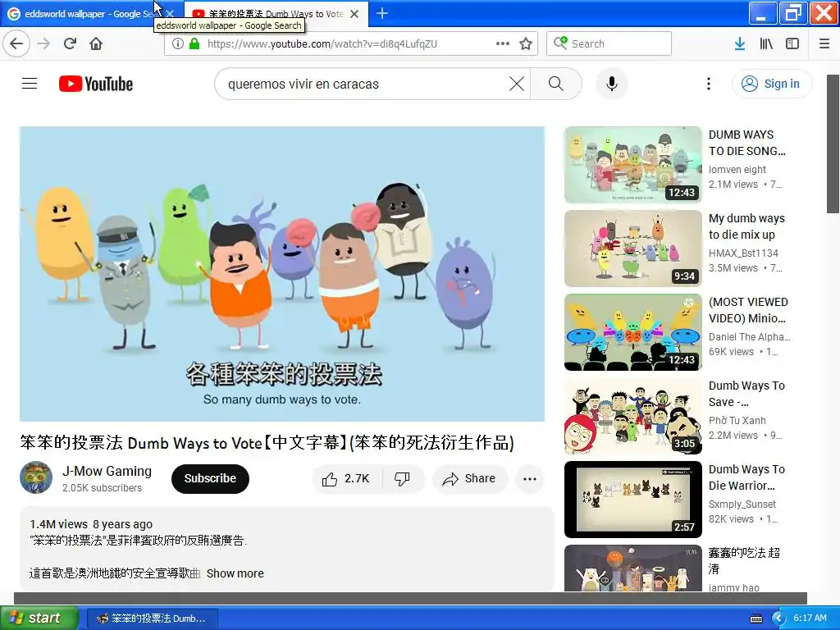The height and width of the screenshot is (630, 840).
Task: Click the horizontal scrollbar at page bottom
Action: (410, 598)
